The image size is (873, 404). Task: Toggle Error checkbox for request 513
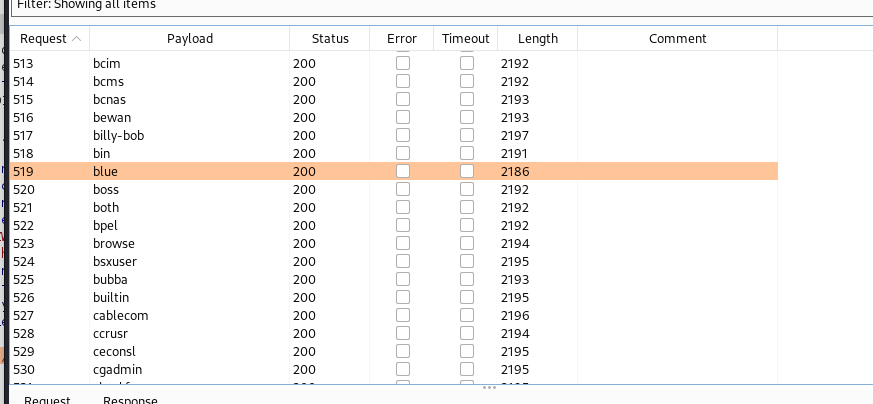click(403, 63)
